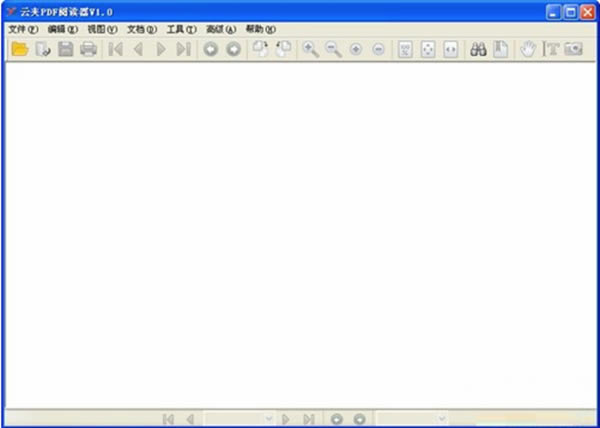Click left round view button in bottom bar
The image size is (600, 428).
tap(337, 419)
